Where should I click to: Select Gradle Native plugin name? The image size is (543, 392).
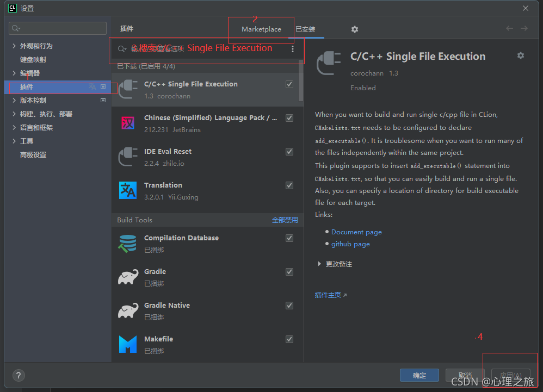167,306
